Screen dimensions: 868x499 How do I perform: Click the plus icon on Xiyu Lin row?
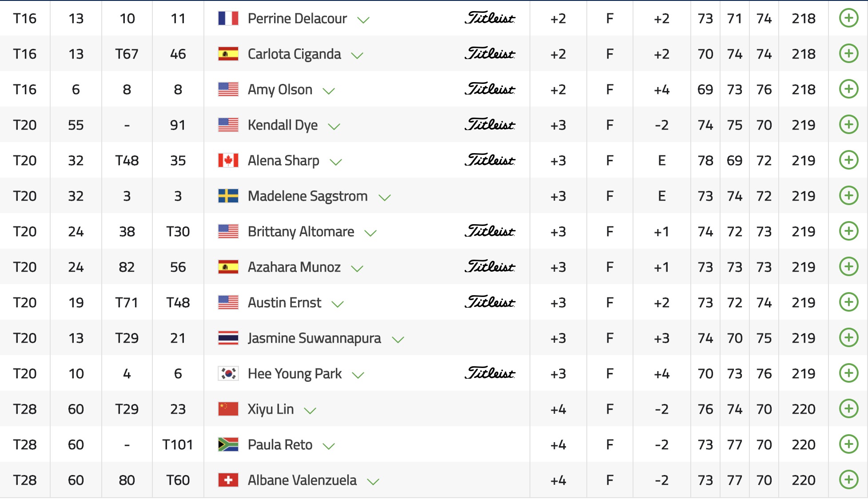pos(848,409)
